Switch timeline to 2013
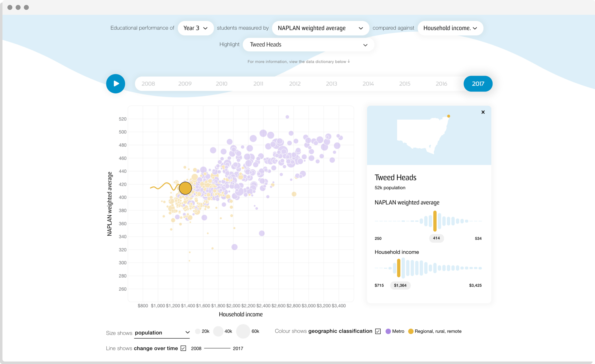595x364 pixels. click(x=331, y=84)
